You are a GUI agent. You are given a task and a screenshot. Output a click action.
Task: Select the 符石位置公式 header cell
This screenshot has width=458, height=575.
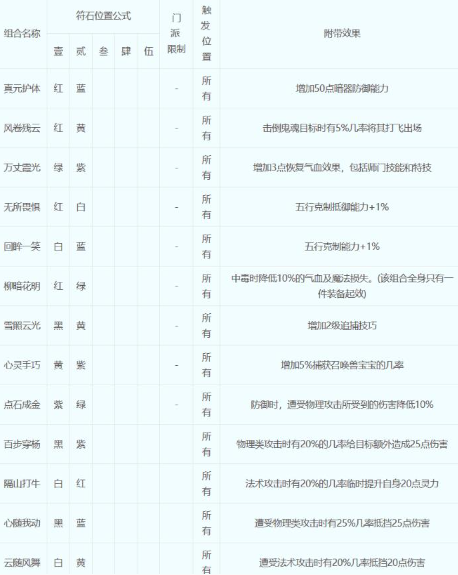pos(103,16)
